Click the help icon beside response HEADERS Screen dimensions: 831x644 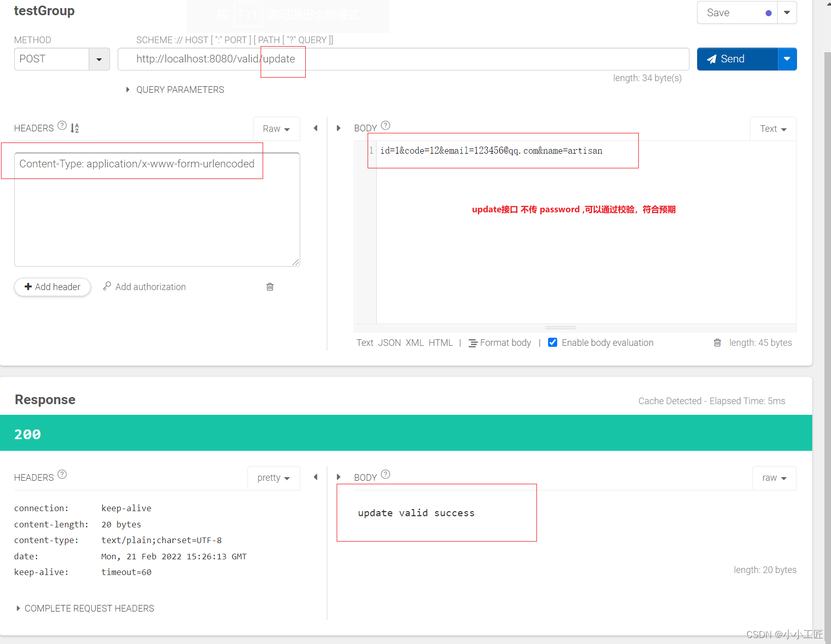[x=62, y=475]
